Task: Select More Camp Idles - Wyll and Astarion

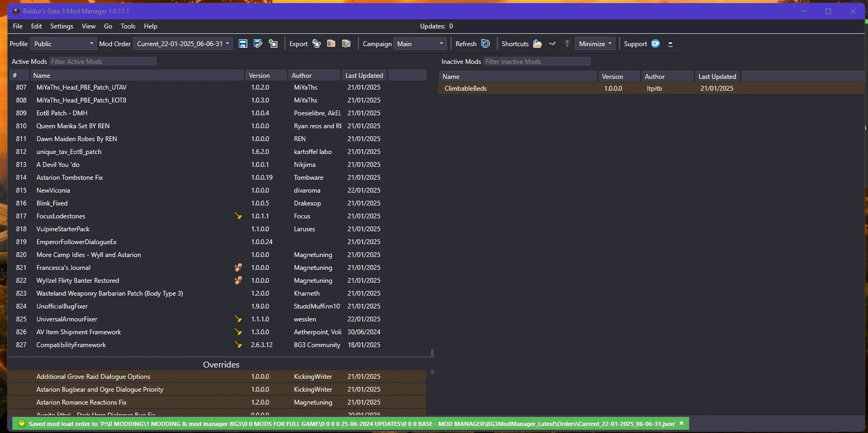Action: pyautogui.click(x=217, y=254)
